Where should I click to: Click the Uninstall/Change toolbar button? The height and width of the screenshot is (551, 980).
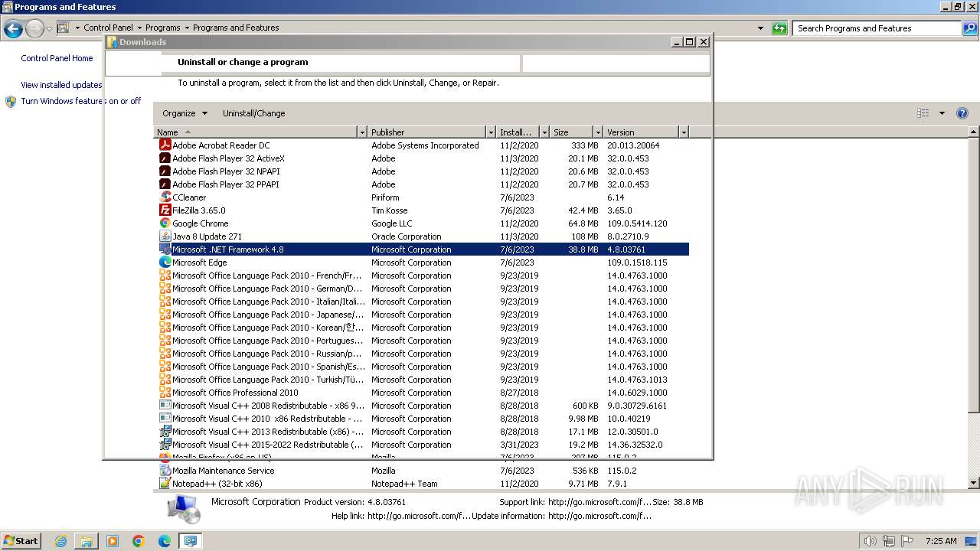253,113
